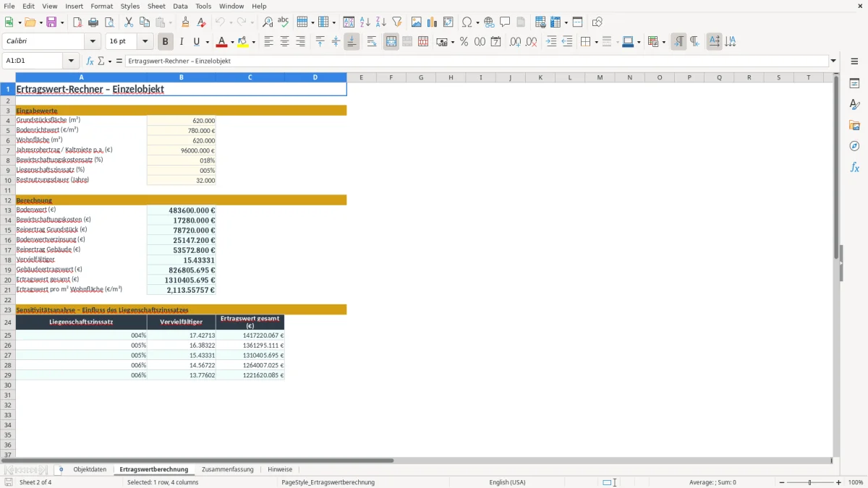This screenshot has width=868, height=488.
Task: Open the Data menu
Action: 180,6
